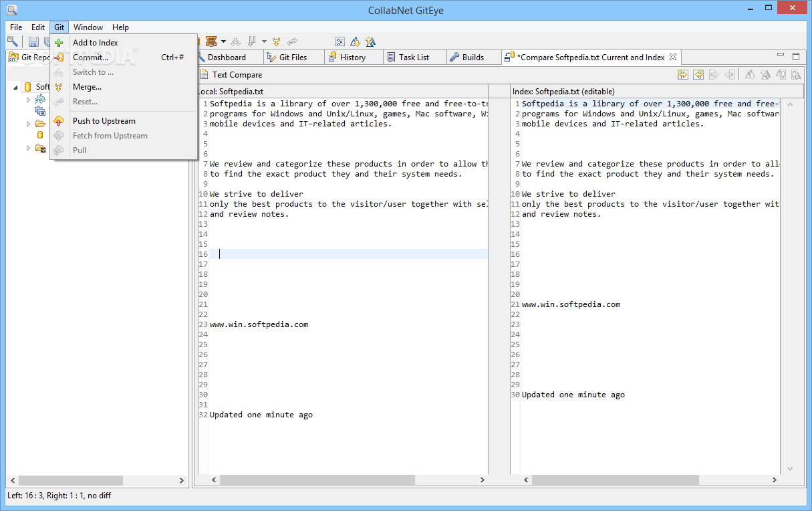
Task: Open the Window menu
Action: (88, 27)
